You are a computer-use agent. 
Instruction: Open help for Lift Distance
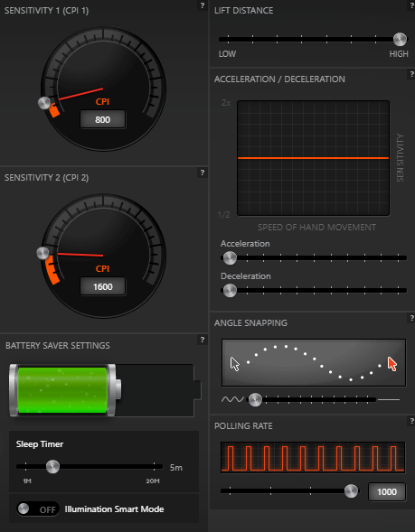coord(411,5)
